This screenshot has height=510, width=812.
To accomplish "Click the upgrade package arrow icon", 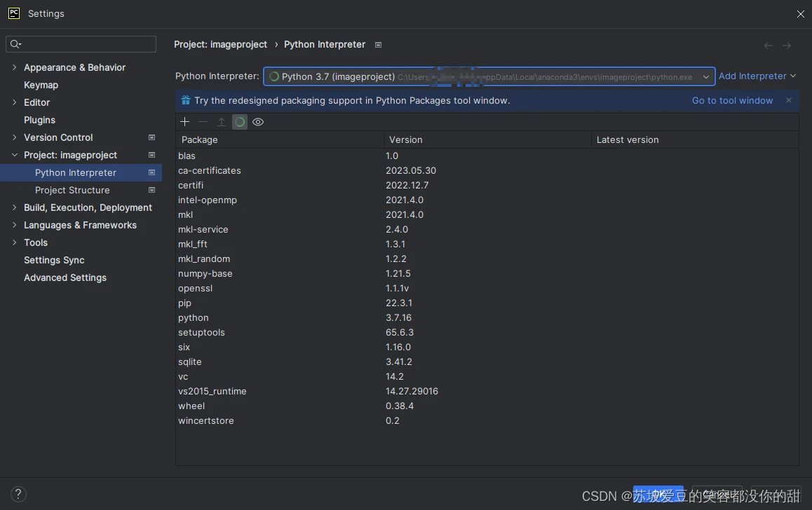I will (221, 122).
